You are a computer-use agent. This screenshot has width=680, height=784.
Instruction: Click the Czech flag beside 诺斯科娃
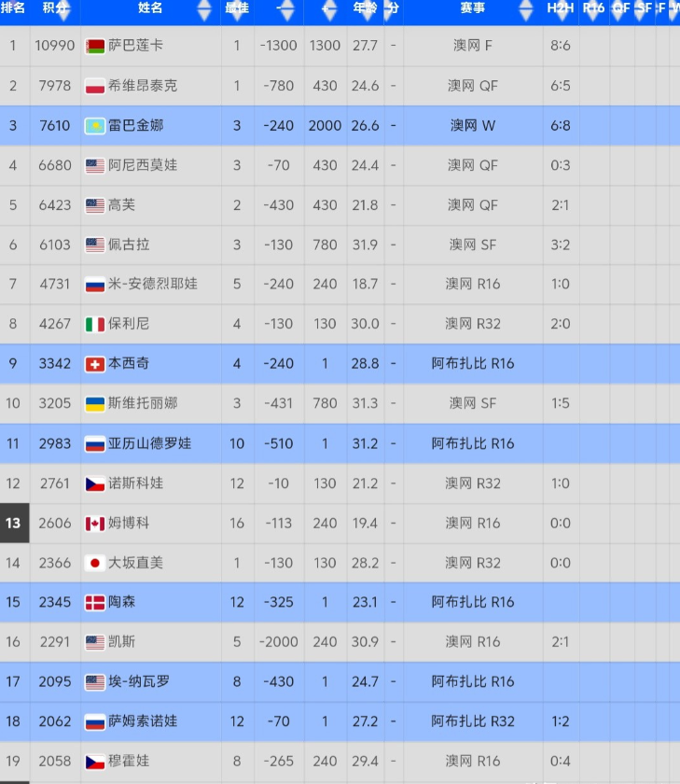(95, 484)
